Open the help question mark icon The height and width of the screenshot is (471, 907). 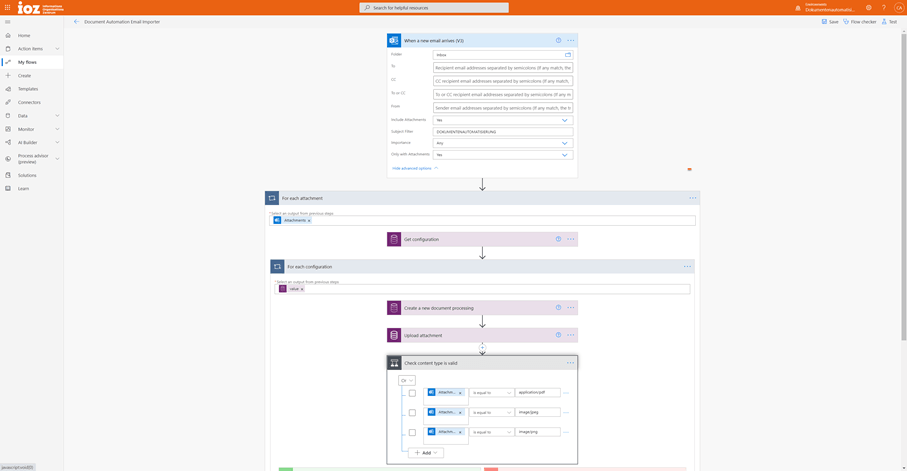[x=883, y=8]
